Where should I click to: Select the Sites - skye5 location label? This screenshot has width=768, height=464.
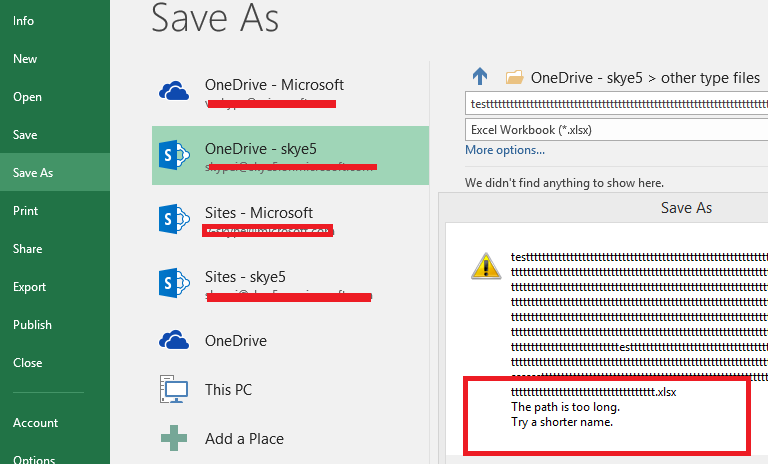tap(245, 277)
